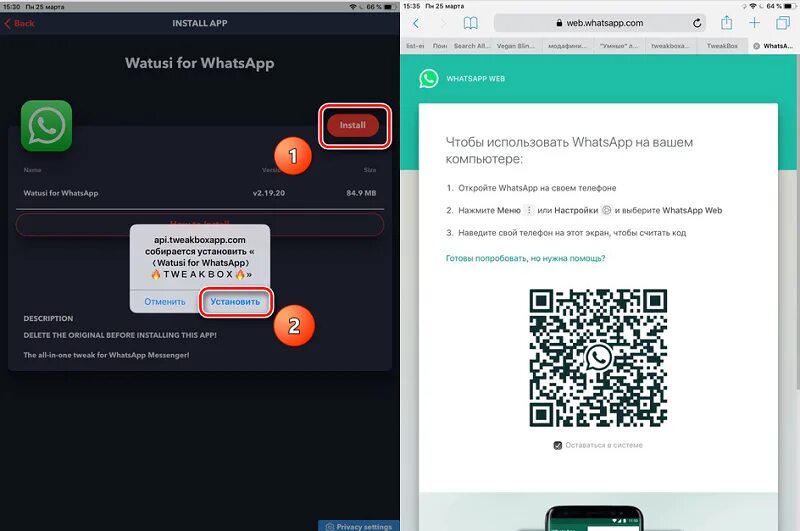The height and width of the screenshot is (531, 800).
Task: Tap the version text v2.19.20
Action: (269, 193)
